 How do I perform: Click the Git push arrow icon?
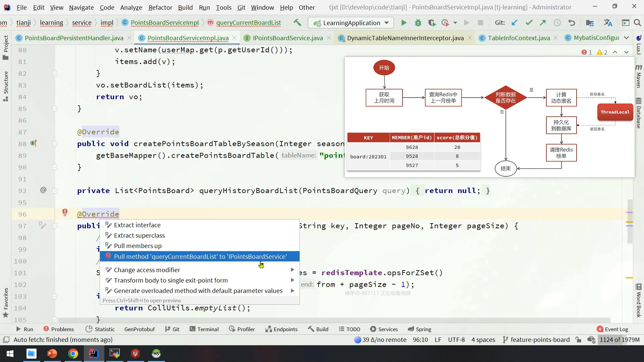[543, 23]
